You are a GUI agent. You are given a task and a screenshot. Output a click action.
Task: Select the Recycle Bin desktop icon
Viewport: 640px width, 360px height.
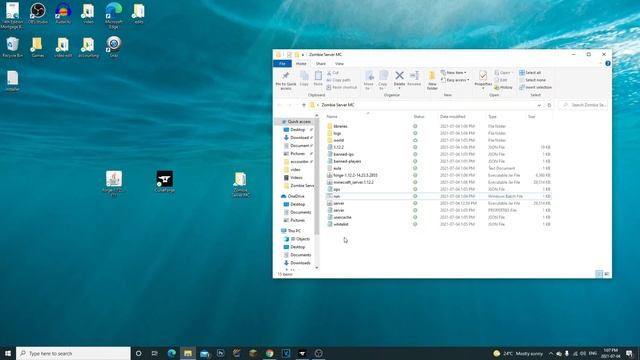(13, 47)
